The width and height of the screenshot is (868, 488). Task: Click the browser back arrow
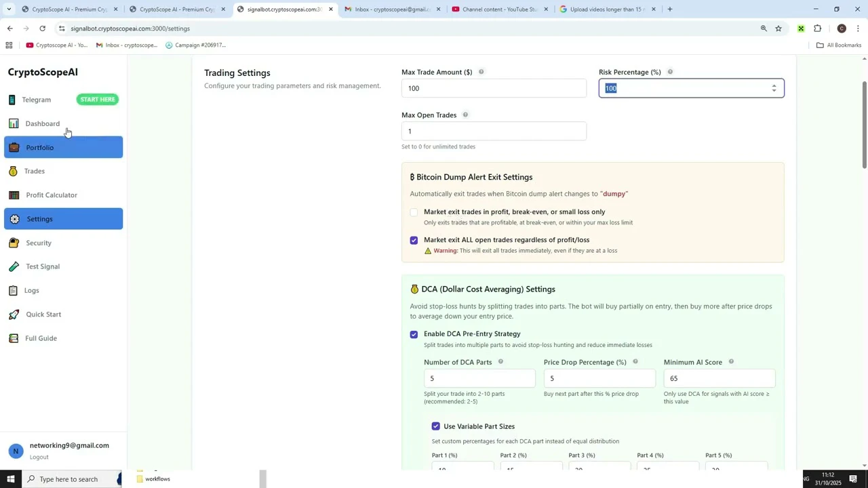tap(9, 28)
